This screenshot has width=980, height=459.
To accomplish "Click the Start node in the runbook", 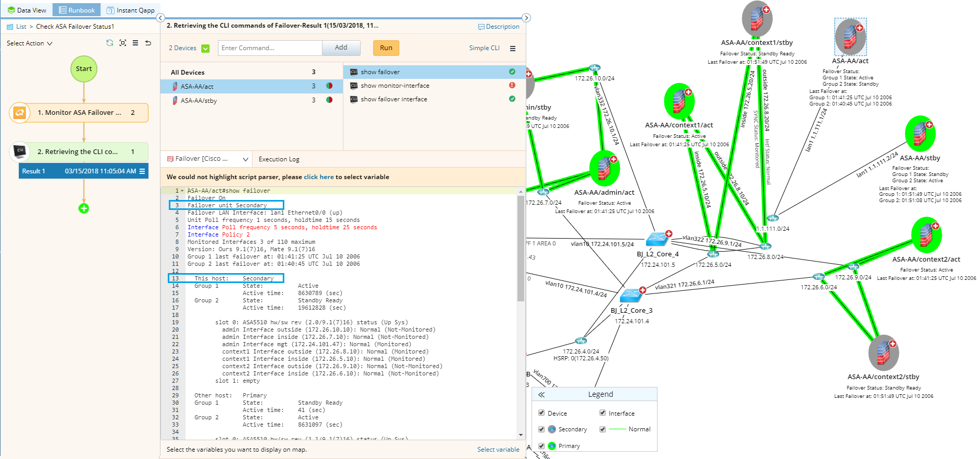I will (84, 69).
